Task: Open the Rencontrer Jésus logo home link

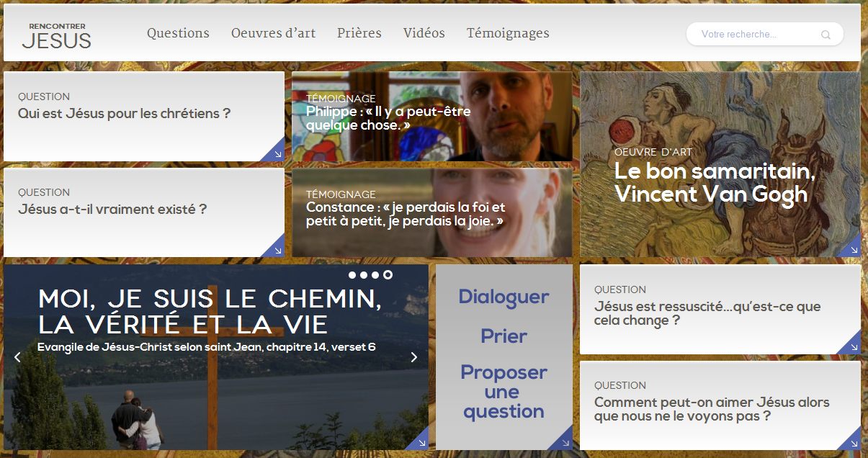Action: 57,36
